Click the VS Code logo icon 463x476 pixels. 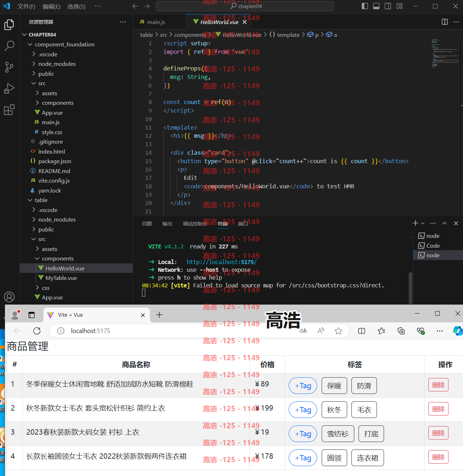click(x=6, y=6)
